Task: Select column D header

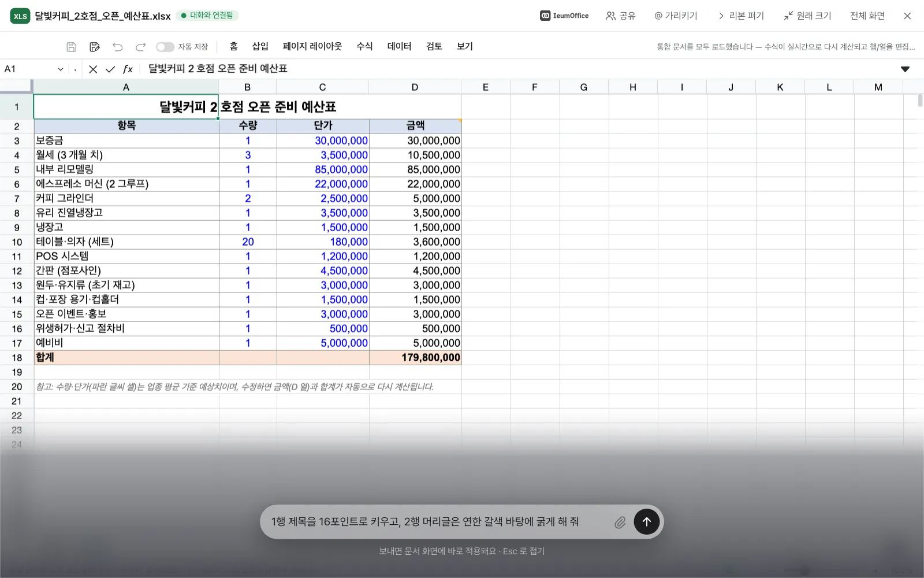Action: (415, 87)
